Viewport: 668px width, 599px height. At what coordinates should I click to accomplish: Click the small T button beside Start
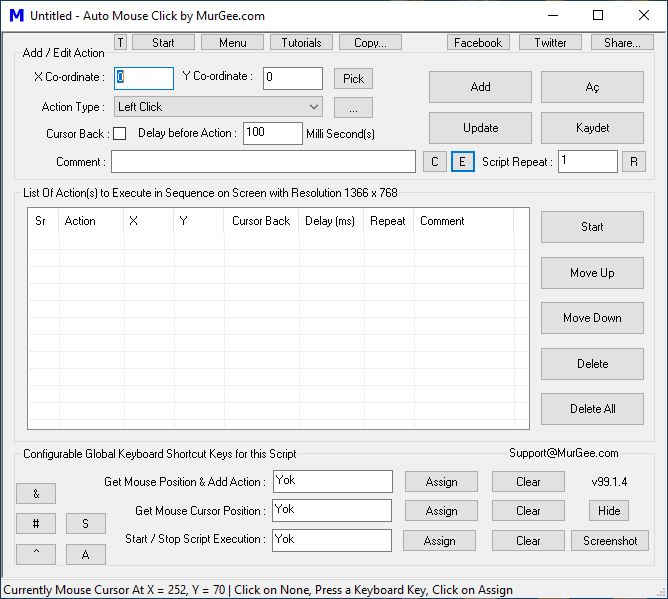(121, 43)
